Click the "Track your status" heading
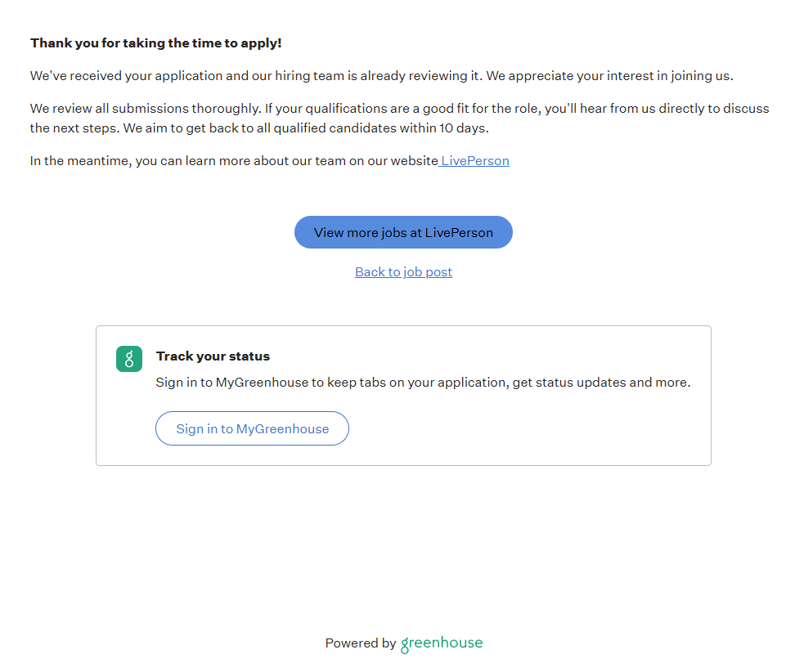 coord(213,356)
